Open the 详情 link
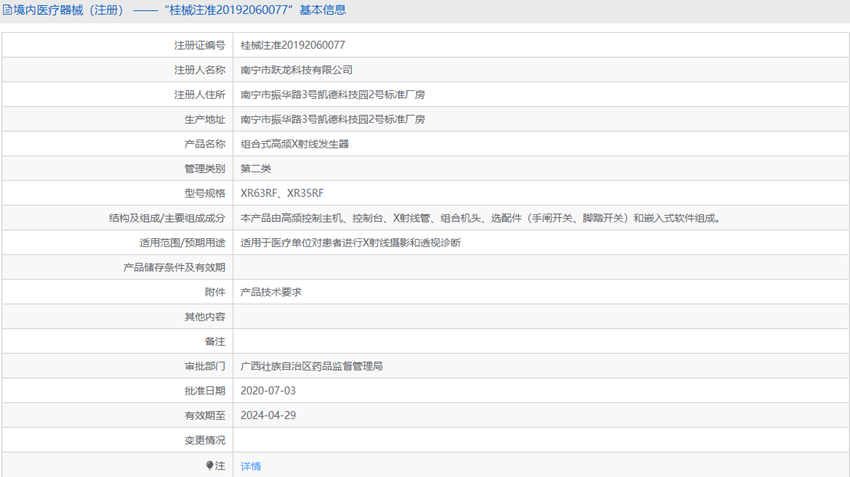This screenshot has width=850, height=477. (x=250, y=466)
